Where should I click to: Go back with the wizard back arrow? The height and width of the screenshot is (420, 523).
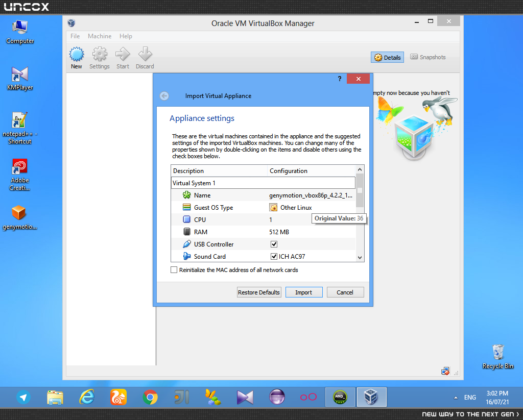[x=164, y=96]
